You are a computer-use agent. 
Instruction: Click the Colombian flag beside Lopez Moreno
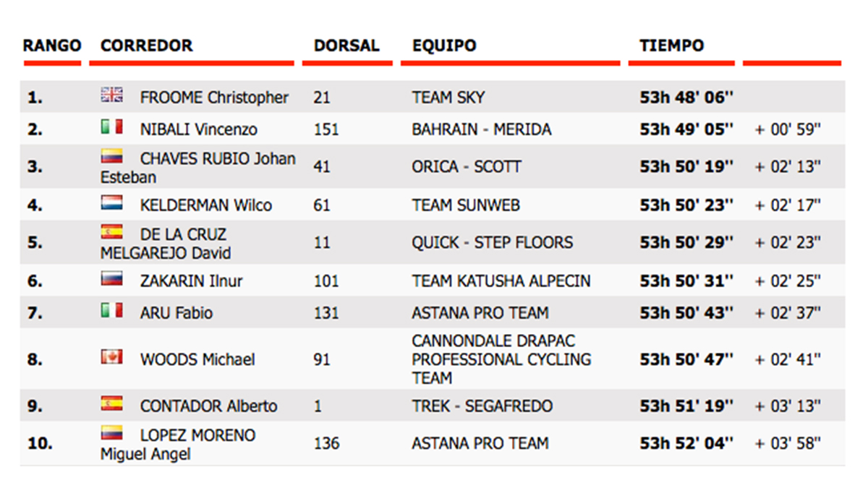click(111, 432)
